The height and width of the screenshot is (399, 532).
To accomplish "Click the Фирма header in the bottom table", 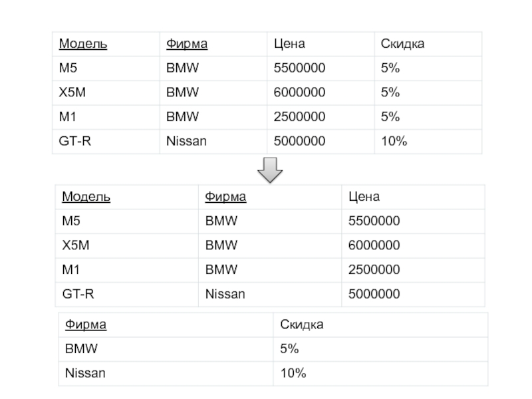I will (x=86, y=325).
